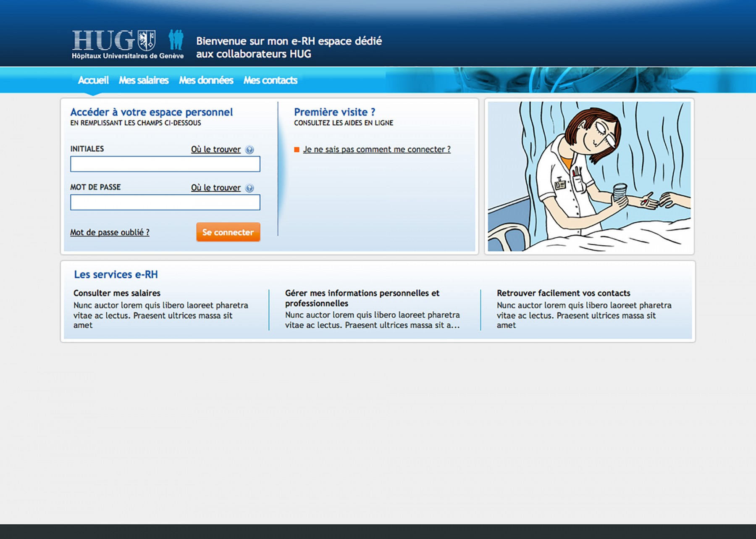The image size is (756, 539).
Task: Open 'Où le trouver' link for INITIALES
Action: 216,150
